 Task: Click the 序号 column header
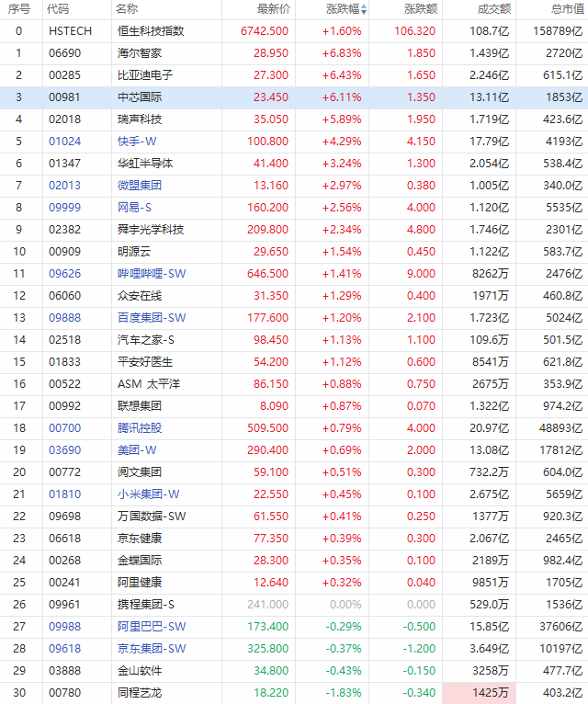(x=19, y=9)
